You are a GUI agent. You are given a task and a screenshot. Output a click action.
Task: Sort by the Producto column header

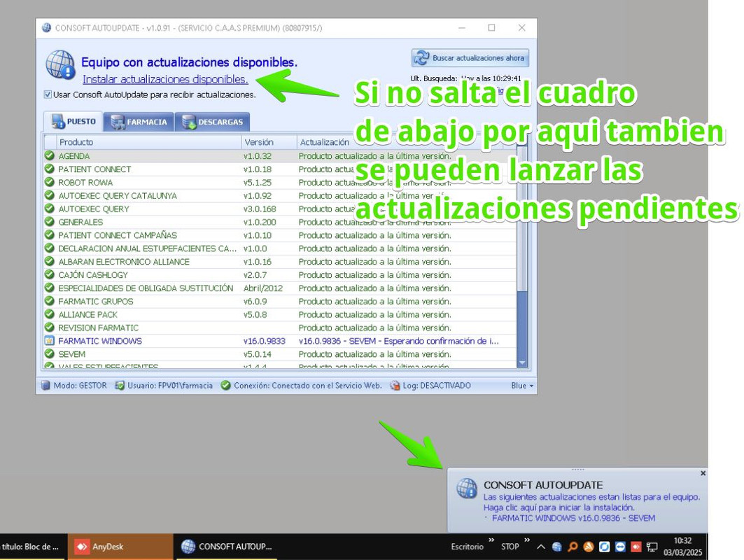[149, 142]
